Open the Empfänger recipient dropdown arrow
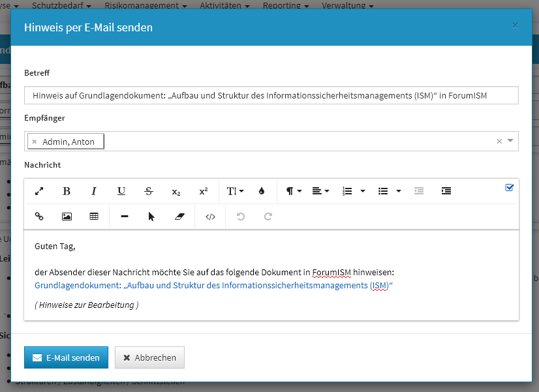This screenshot has width=539, height=392. click(x=510, y=141)
